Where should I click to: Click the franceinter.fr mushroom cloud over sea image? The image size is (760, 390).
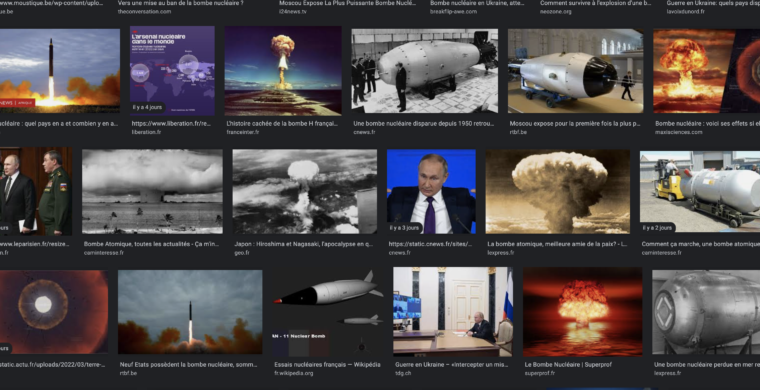click(x=283, y=71)
